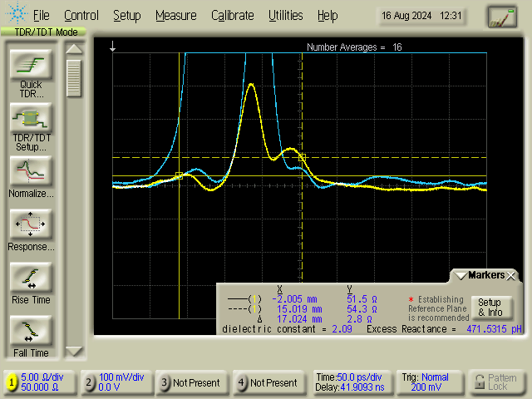Open the Utilities menu
The width and height of the screenshot is (532, 399).
point(286,16)
